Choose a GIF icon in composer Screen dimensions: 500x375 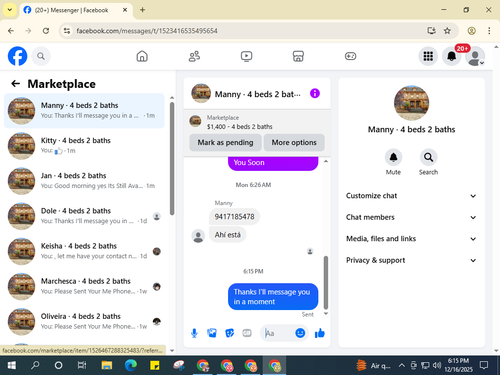click(x=247, y=333)
